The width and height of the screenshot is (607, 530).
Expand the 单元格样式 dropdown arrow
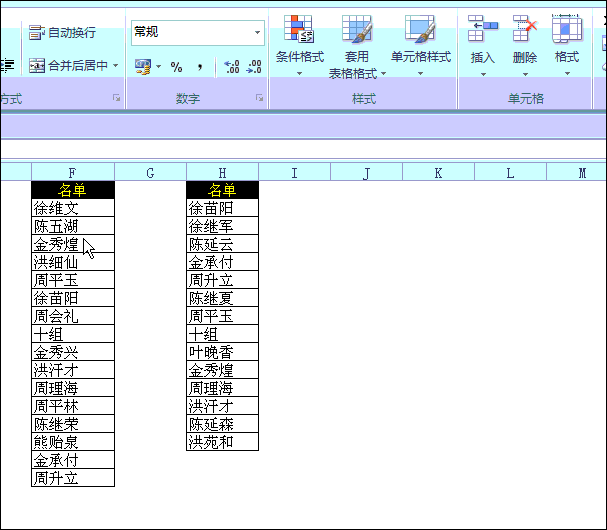click(x=420, y=73)
